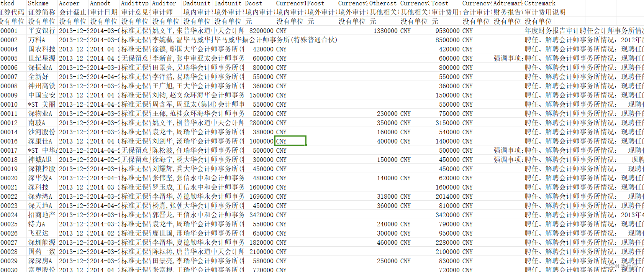Select the Stknme column header cell
This screenshot has height=272, width=644.
(42, 3)
